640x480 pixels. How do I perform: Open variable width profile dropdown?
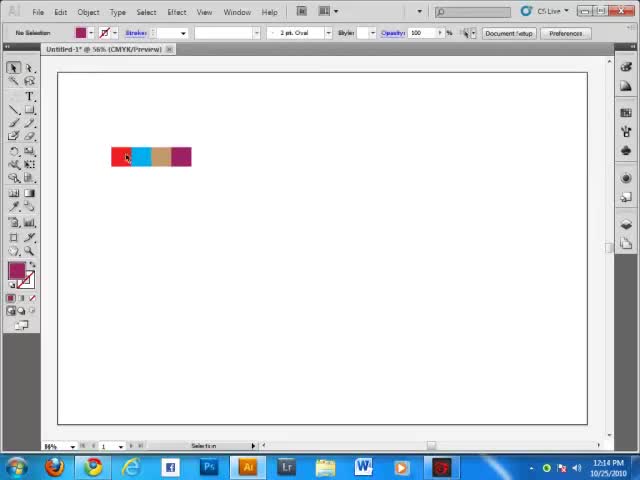pyautogui.click(x=256, y=33)
